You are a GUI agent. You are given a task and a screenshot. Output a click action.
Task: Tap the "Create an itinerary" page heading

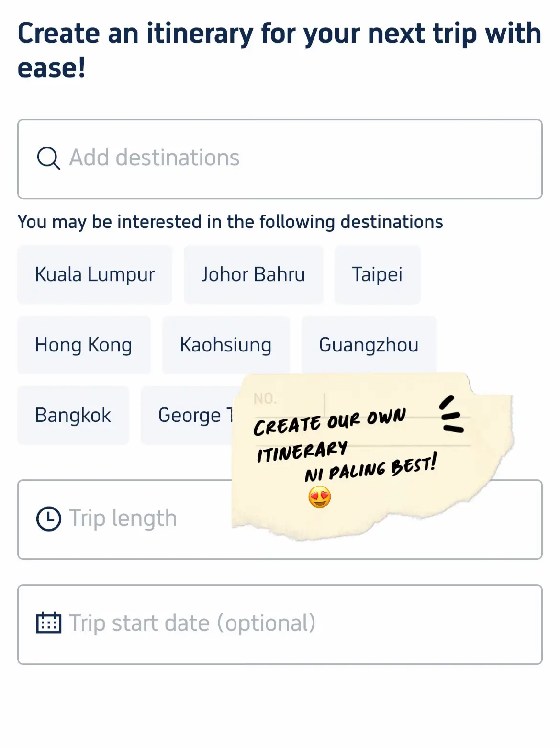[280, 50]
